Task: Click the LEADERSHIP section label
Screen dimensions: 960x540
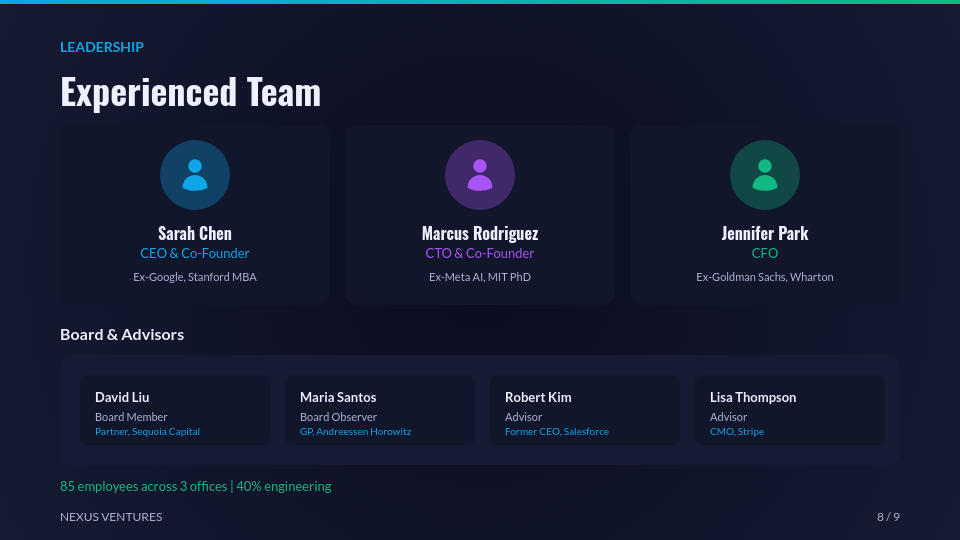Action: point(102,47)
